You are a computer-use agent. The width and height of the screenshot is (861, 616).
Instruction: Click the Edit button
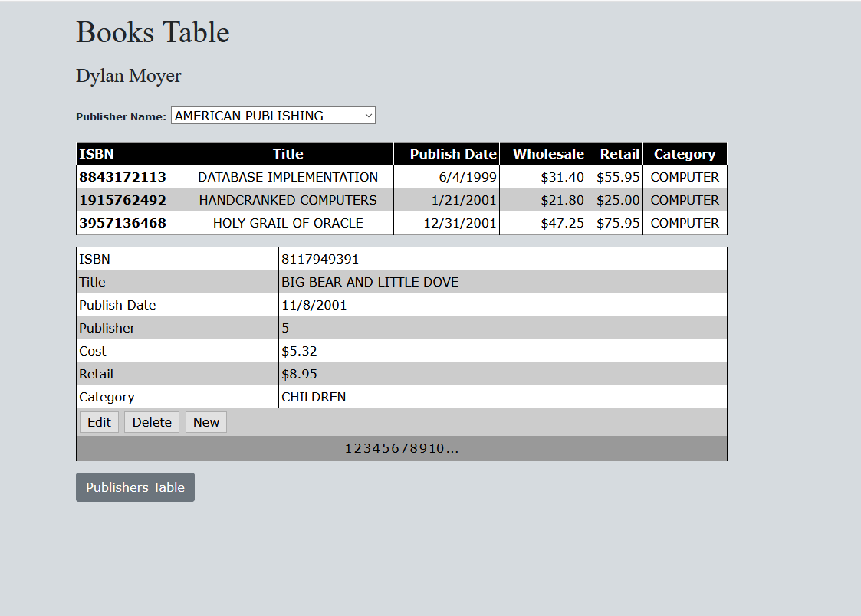click(99, 422)
